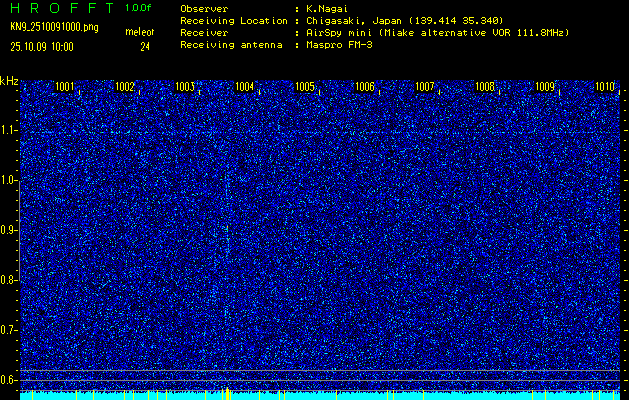This screenshot has height=400, width=629.
Task: Select the 1007 time marker
Action: pos(425,87)
